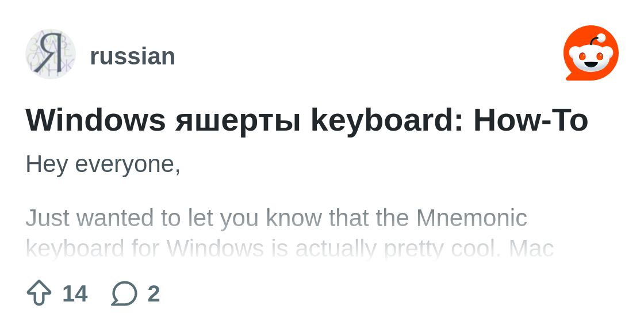Image resolution: width=644 pixels, height=336 pixels.
Task: Click the word "Mnemonic" in the post body
Action: [x=471, y=219]
